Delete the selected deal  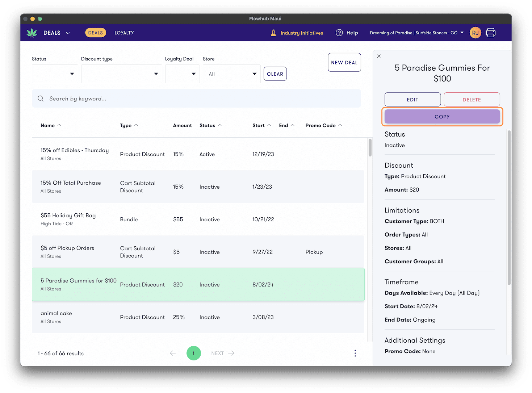point(472,100)
